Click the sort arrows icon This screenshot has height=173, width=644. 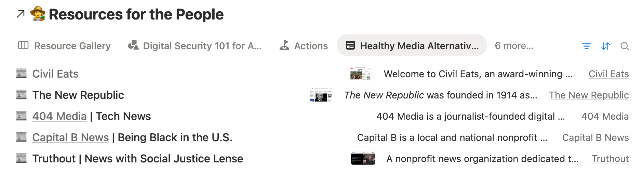coord(605,46)
